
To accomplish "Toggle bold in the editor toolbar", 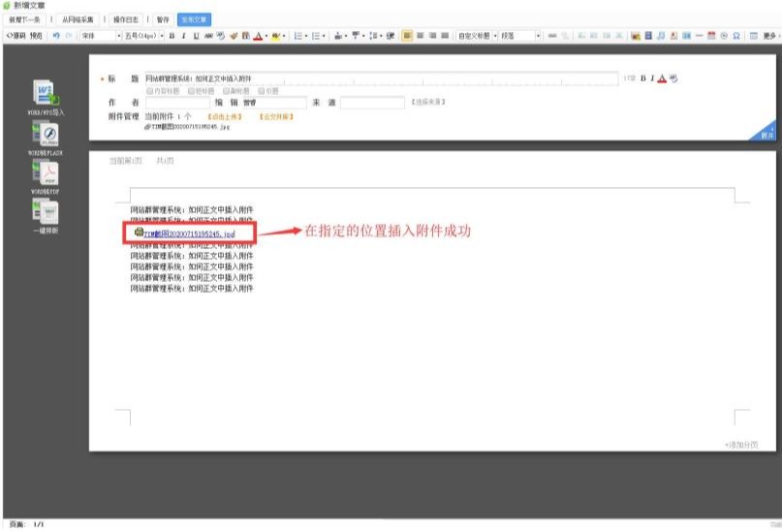I will [172, 35].
